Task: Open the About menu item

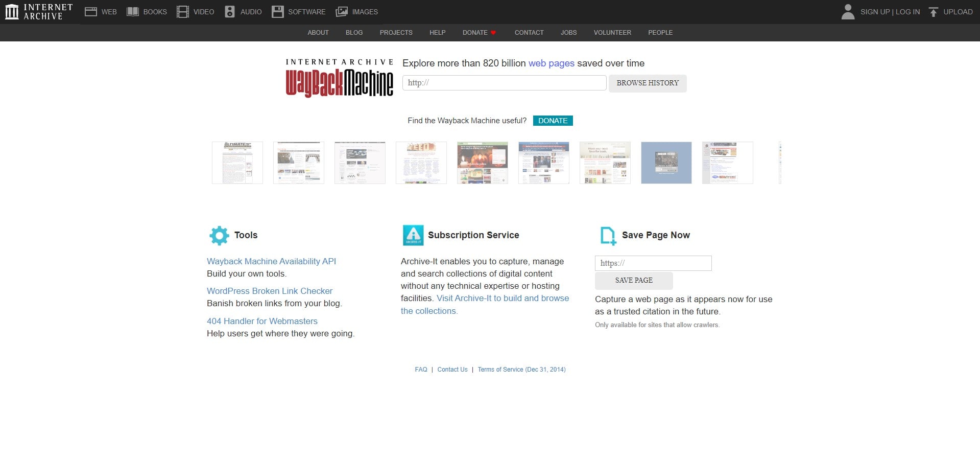Action: 318,33
